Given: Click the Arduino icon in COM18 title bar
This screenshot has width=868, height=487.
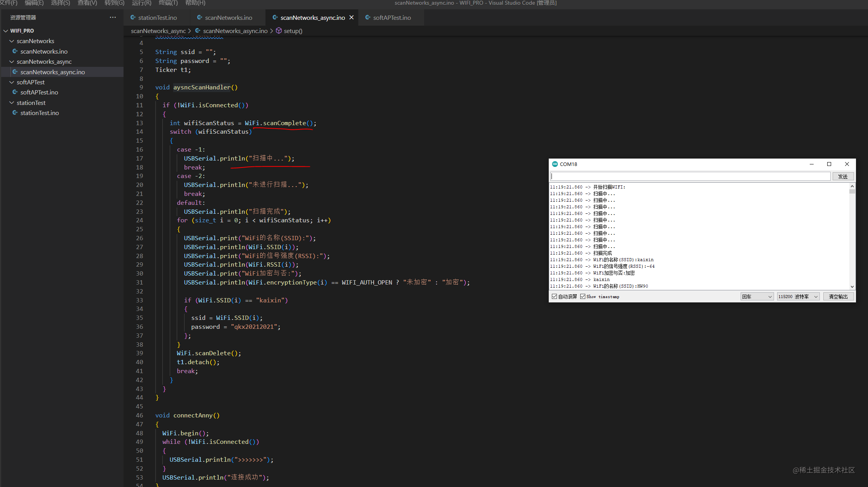Looking at the screenshot, I should click(555, 164).
